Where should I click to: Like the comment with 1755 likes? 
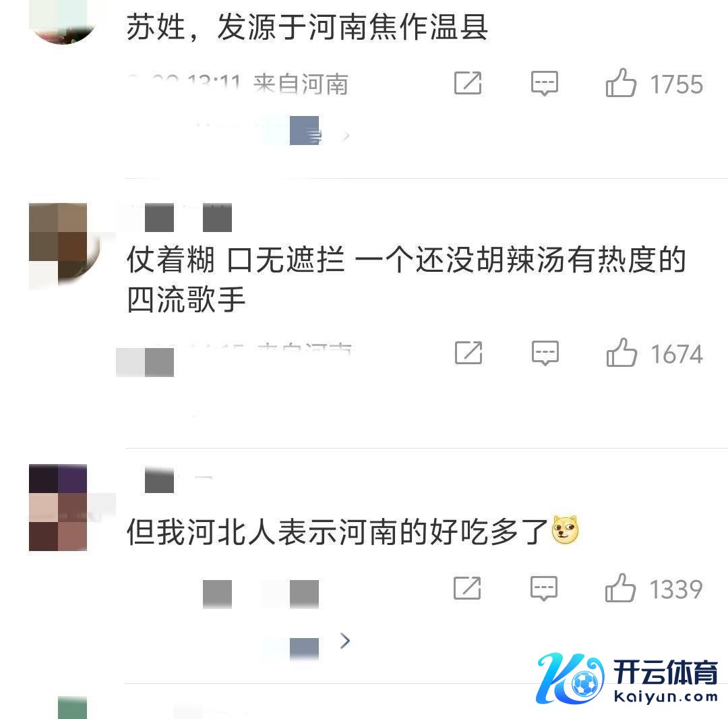click(620, 83)
